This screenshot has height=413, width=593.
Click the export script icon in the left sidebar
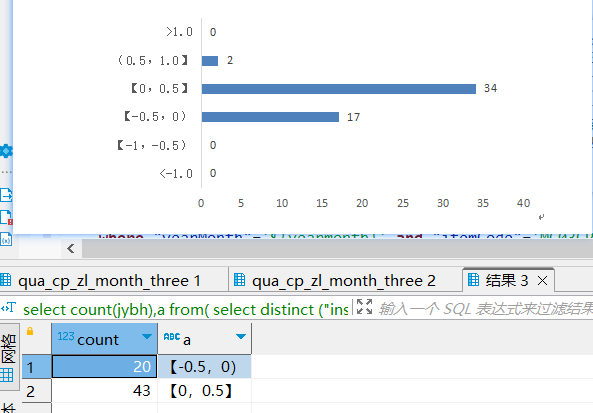[6, 195]
